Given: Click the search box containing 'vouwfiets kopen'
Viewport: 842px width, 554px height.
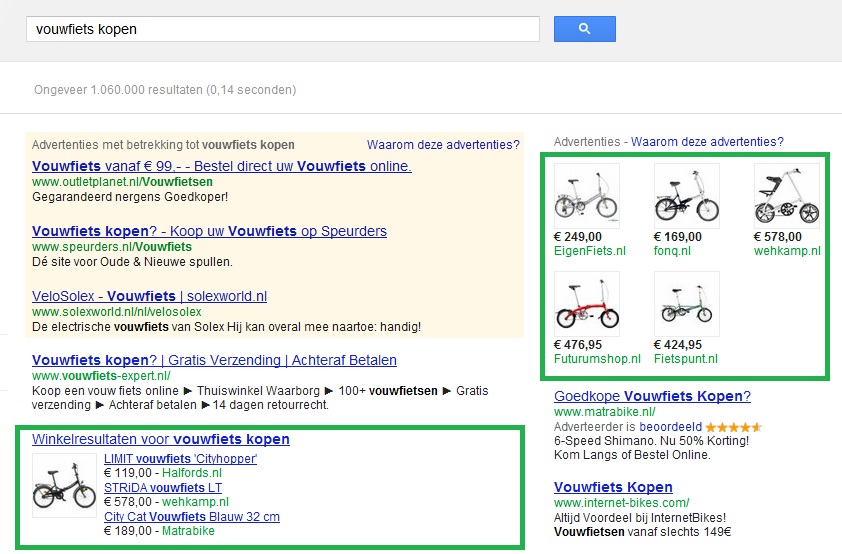Looking at the screenshot, I should 282,29.
